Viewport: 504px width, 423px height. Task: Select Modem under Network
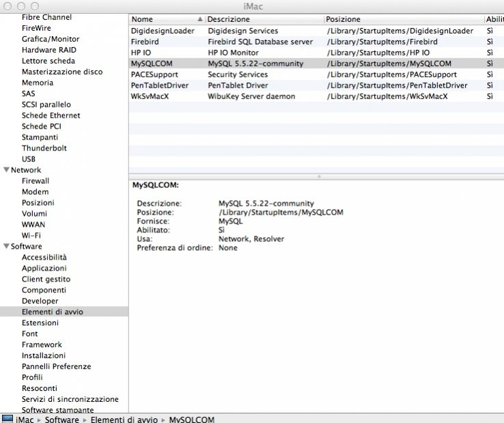36,192
